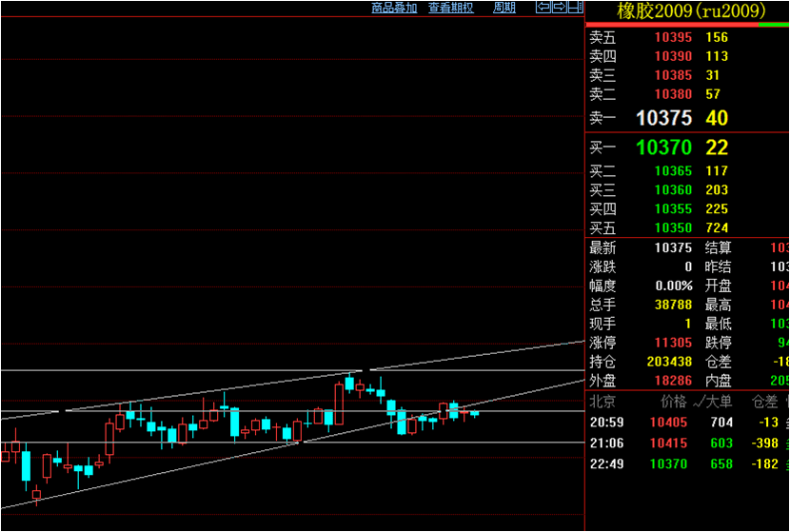Image resolution: width=790 pixels, height=532 pixels.
Task: Select the 橡胶2009 (ru2009) contract title
Action: [x=691, y=10]
